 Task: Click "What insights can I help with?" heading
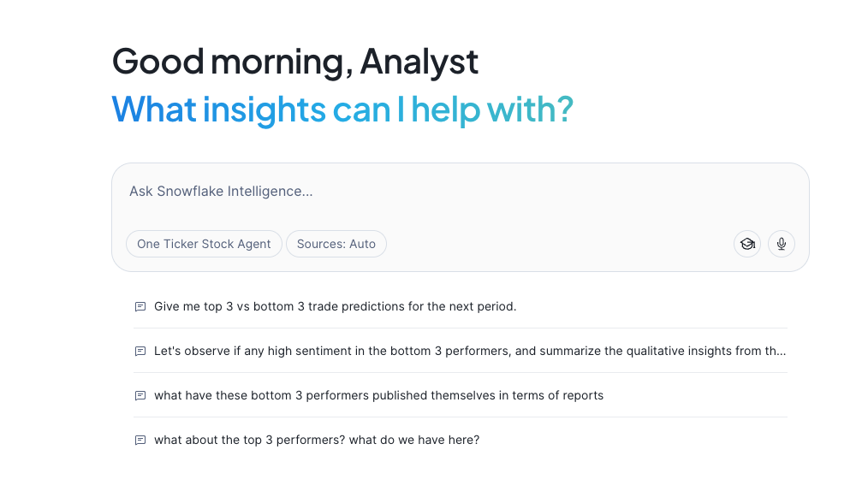point(342,109)
